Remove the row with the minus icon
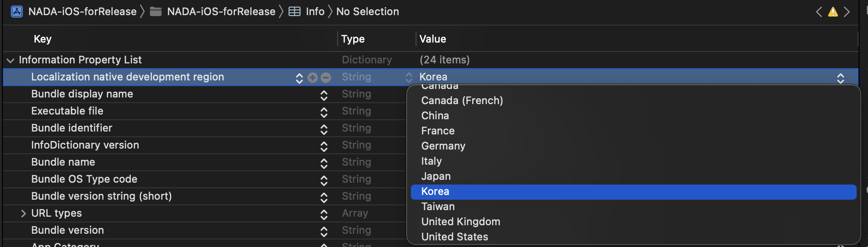Screen dimensions: 868x247 (326, 78)
